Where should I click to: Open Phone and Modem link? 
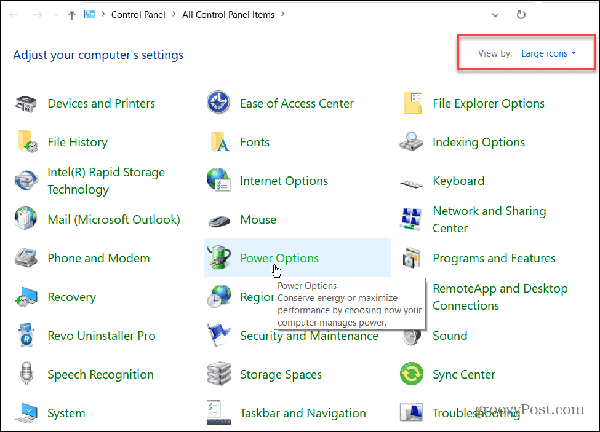click(98, 258)
